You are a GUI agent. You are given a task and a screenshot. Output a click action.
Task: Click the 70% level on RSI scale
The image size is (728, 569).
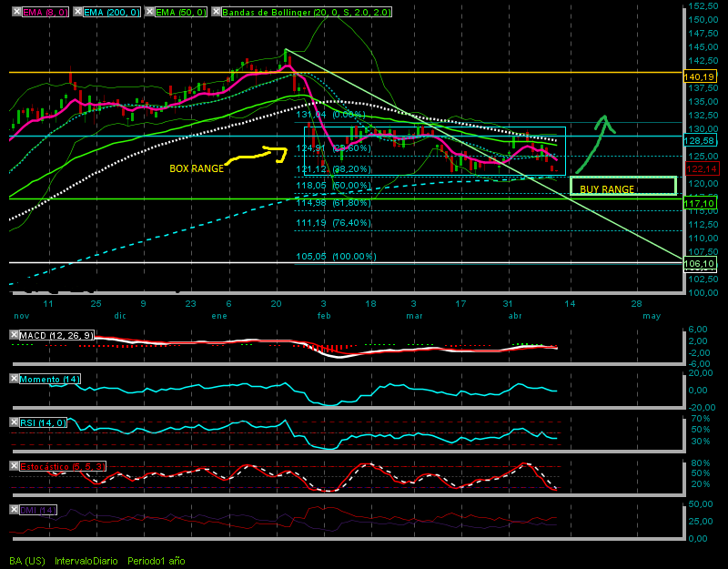click(x=700, y=419)
